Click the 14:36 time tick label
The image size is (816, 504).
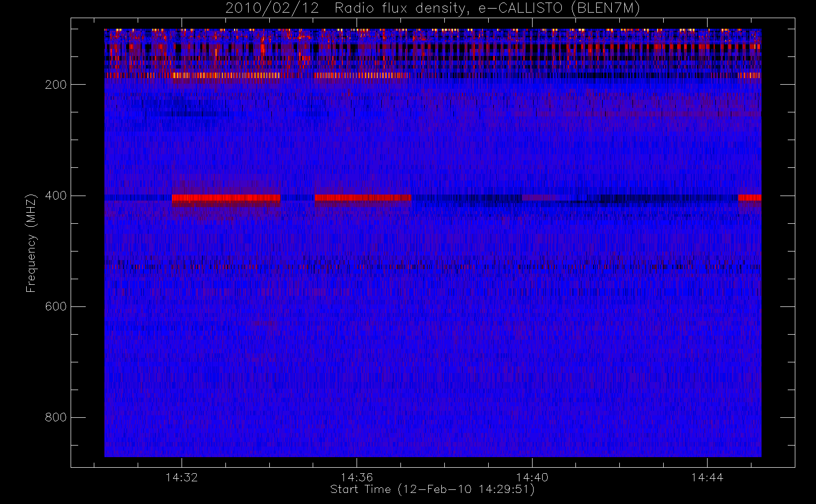coord(357,477)
